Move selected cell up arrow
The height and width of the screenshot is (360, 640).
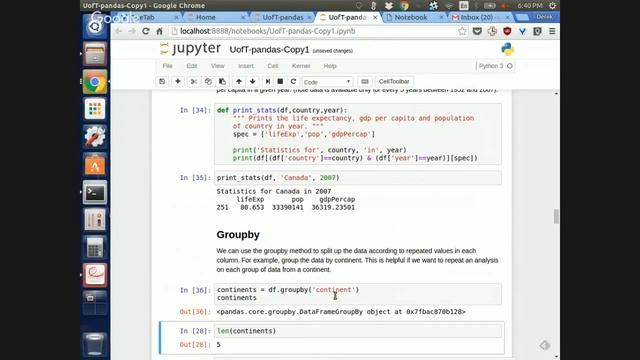pos(239,81)
